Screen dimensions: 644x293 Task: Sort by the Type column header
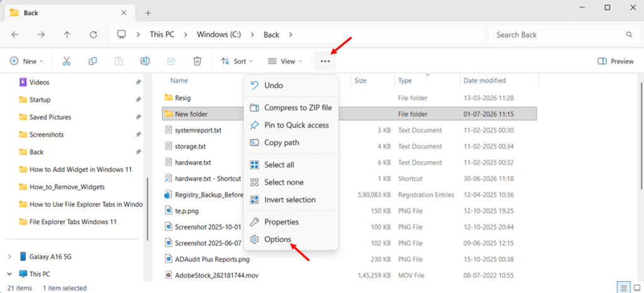(405, 81)
